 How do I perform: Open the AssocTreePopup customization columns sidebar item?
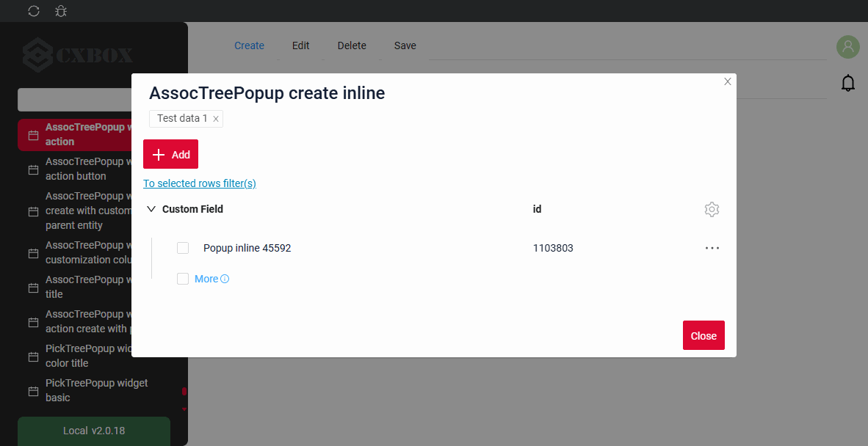coord(75,252)
